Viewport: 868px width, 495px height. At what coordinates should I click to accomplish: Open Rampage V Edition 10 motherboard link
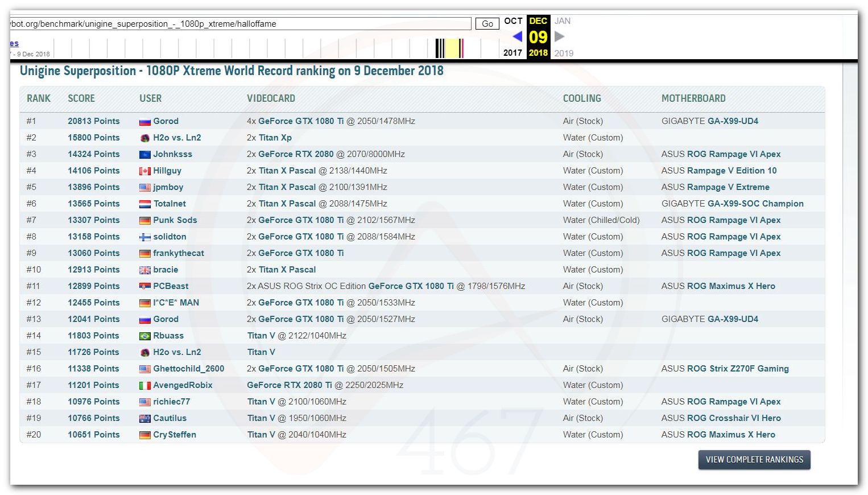point(731,171)
